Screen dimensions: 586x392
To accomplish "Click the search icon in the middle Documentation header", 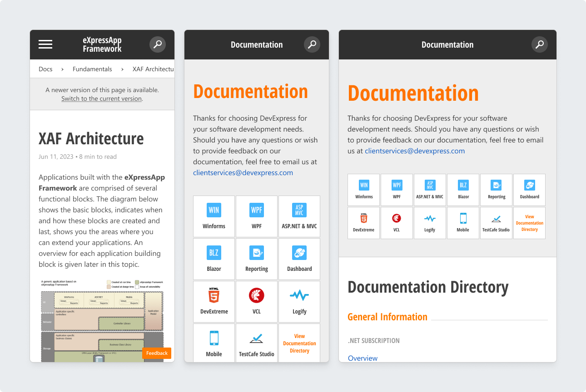I will [312, 44].
